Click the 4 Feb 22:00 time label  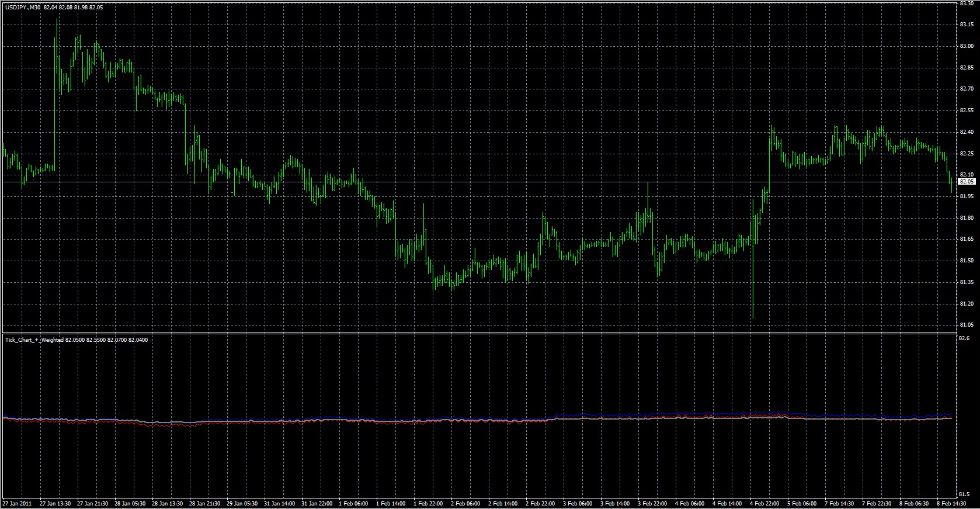click(x=765, y=503)
